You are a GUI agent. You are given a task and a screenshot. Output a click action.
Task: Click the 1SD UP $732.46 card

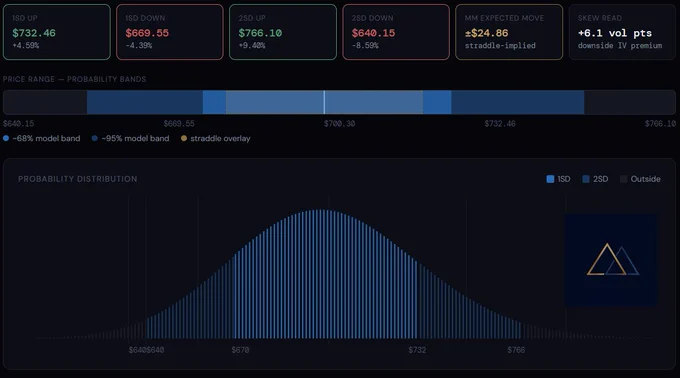(57, 32)
